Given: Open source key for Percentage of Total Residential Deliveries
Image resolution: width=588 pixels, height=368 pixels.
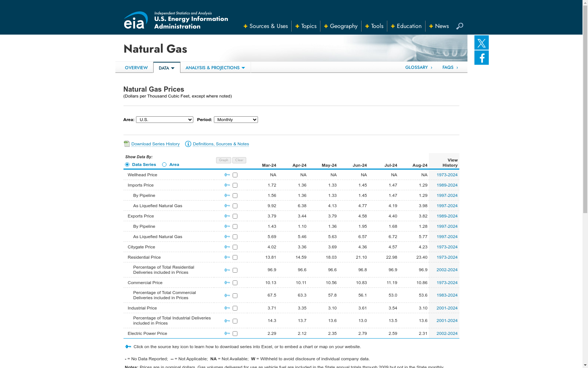Looking at the screenshot, I should point(227,270).
